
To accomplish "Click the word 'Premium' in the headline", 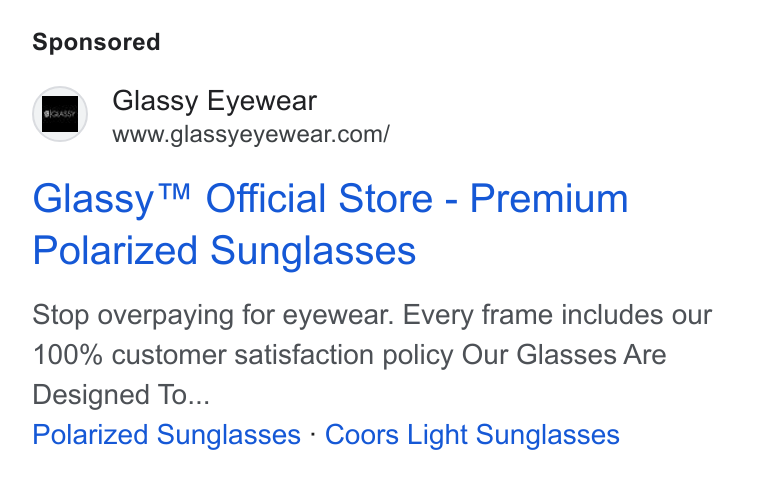I will [x=549, y=199].
